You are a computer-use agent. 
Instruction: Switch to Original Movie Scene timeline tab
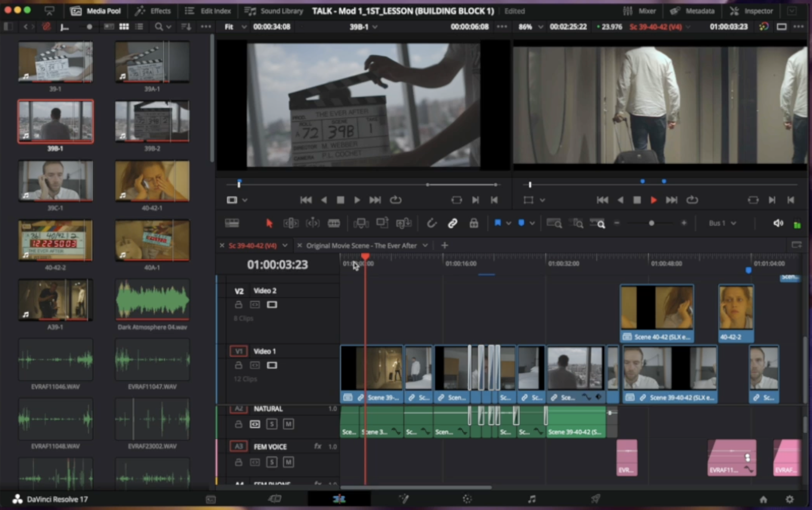pyautogui.click(x=361, y=246)
